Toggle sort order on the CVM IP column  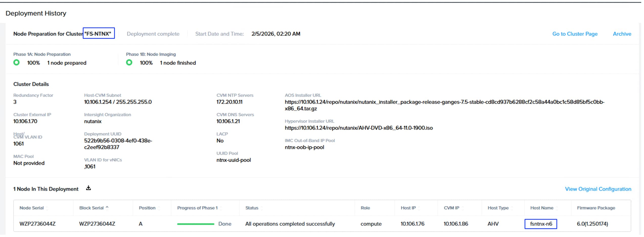click(462, 208)
